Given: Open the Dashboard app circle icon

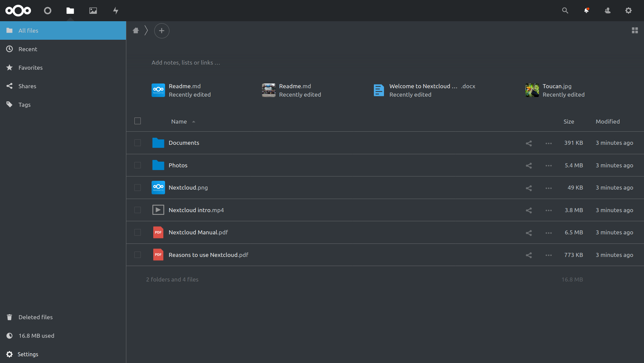Looking at the screenshot, I should [47, 10].
